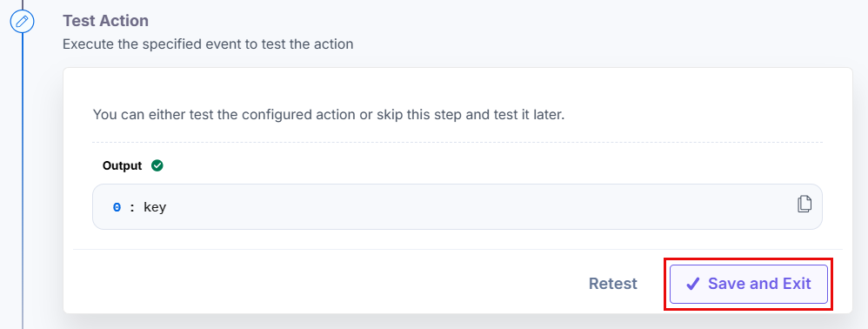Click the Output label

tap(123, 165)
